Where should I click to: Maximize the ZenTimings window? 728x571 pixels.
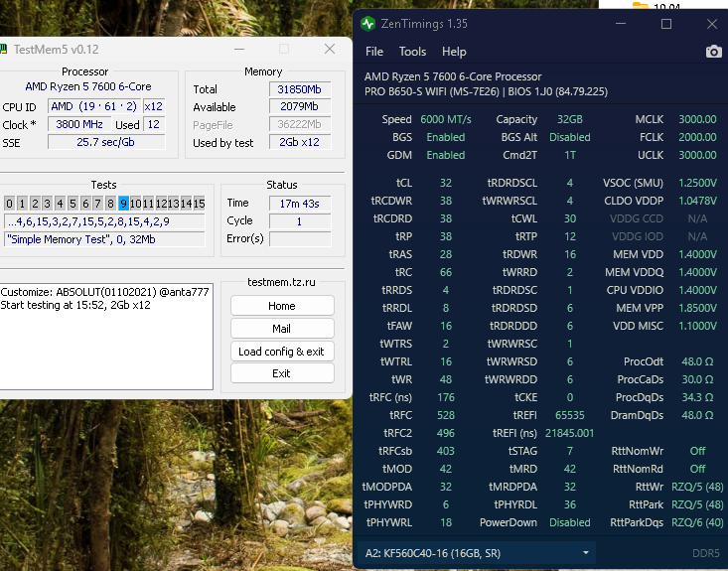(666, 24)
